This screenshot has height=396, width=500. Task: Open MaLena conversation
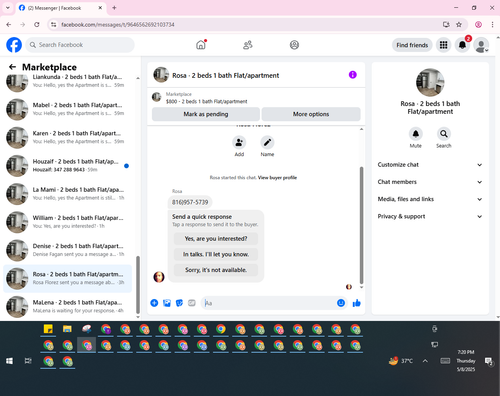[67, 307]
